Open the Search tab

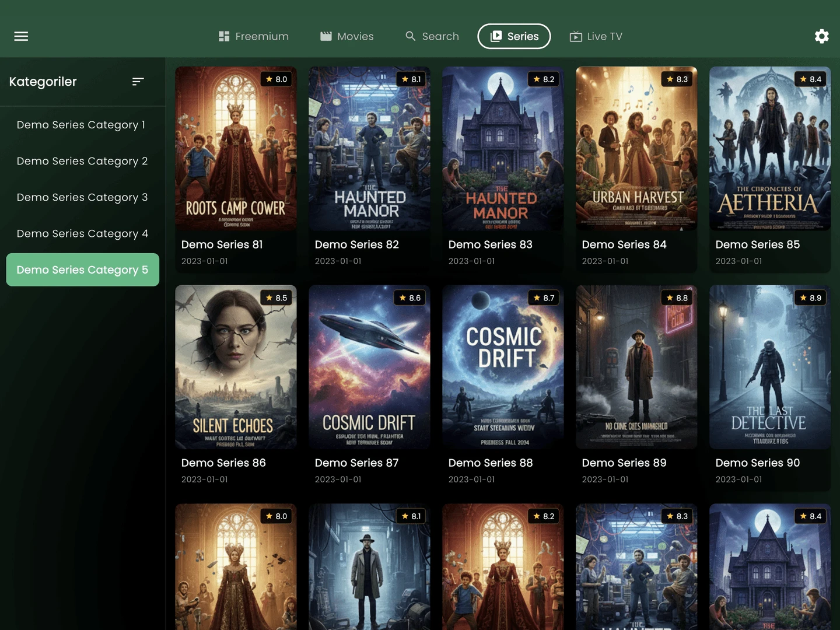click(432, 36)
